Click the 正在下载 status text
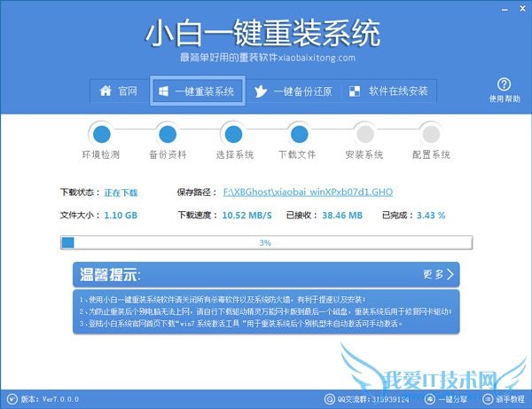532x409 pixels. point(121,193)
